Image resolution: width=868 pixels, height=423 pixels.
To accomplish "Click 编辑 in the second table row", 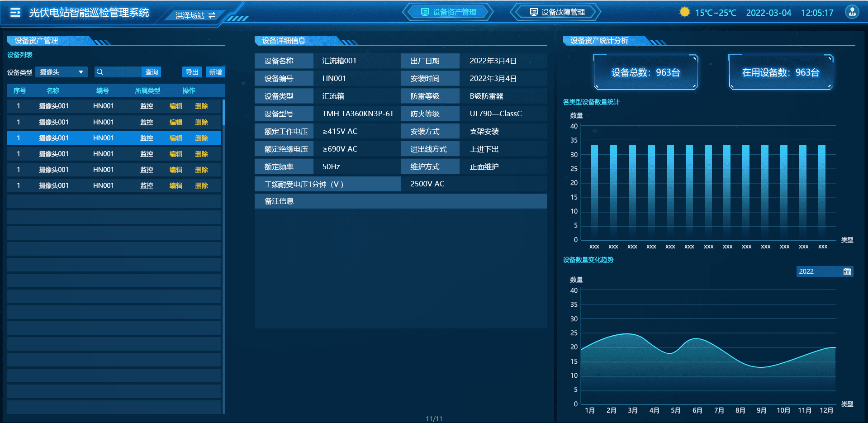I will [176, 122].
